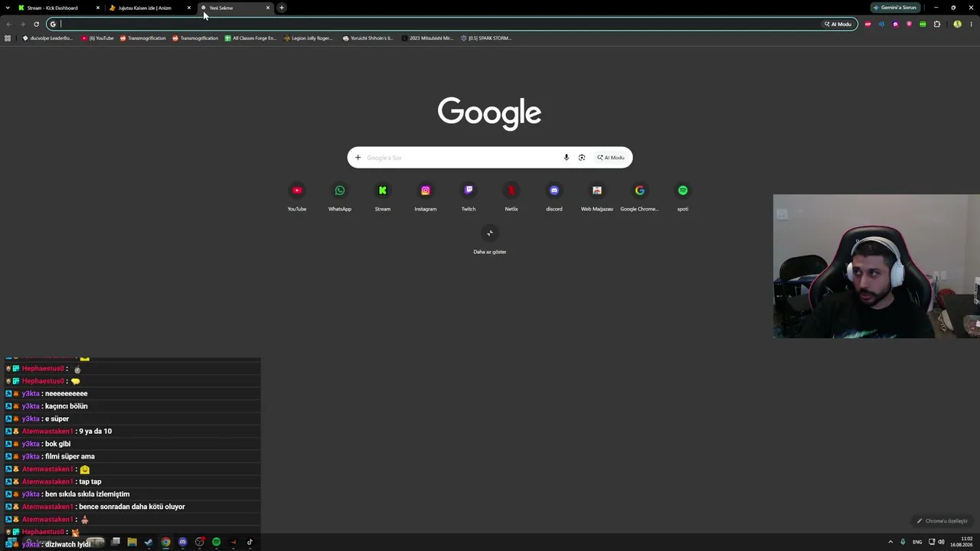Open the Google Chrome shortcut tile
Viewport: 980px width, 551px height.
(x=640, y=197)
